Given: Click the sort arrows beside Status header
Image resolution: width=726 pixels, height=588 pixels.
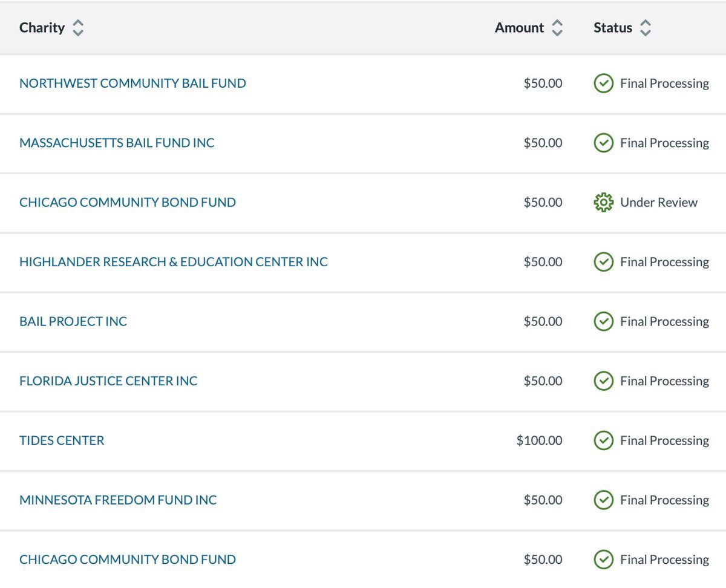Looking at the screenshot, I should (x=646, y=28).
